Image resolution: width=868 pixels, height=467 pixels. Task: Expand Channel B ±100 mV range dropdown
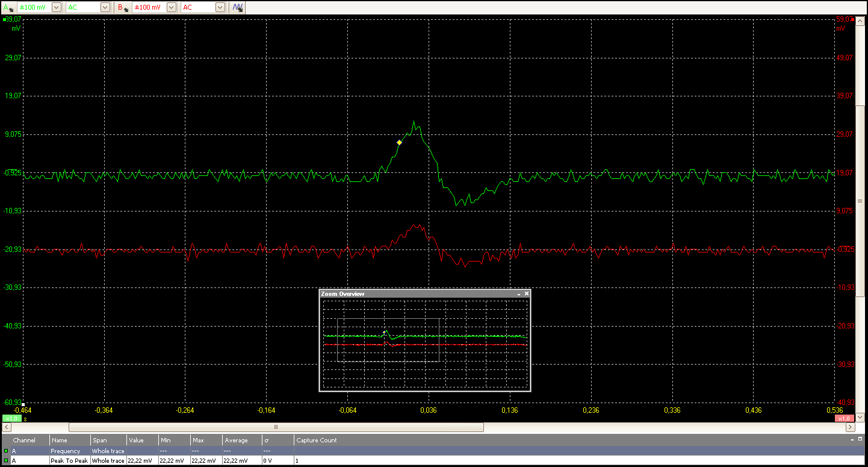click(171, 7)
